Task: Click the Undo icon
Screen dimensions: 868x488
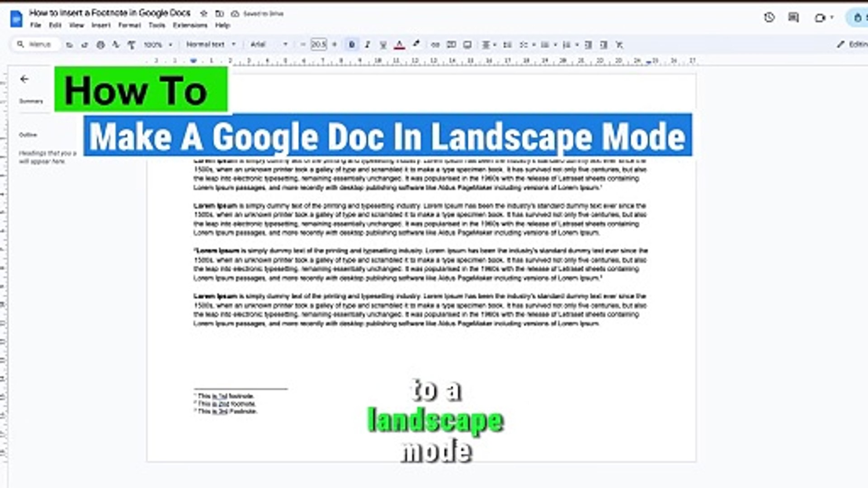Action: (x=69, y=45)
